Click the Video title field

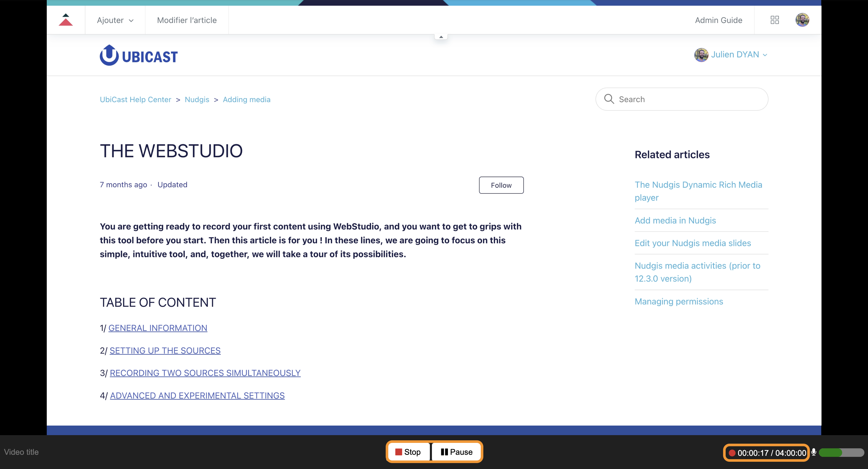click(x=21, y=452)
